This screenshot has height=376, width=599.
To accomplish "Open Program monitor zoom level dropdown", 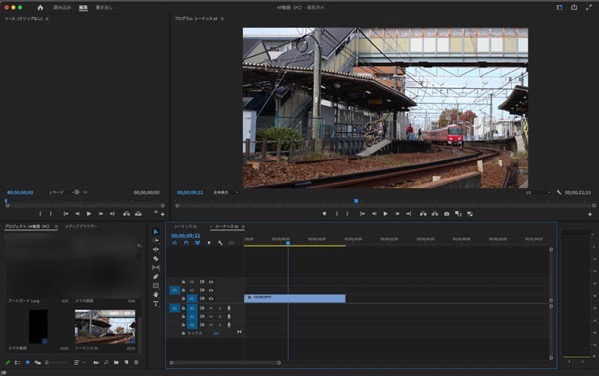I will click(x=226, y=193).
